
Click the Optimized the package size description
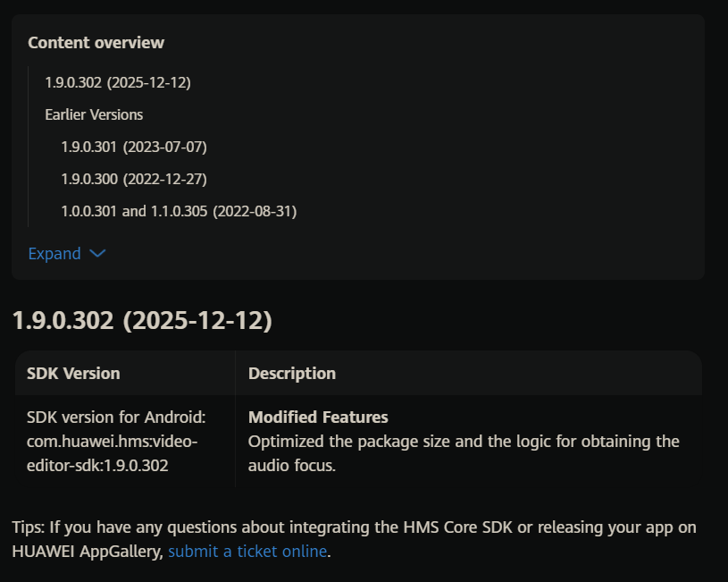[464, 453]
